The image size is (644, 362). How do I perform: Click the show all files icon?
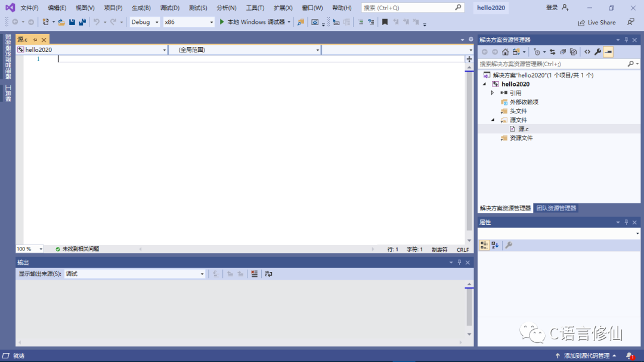point(574,52)
